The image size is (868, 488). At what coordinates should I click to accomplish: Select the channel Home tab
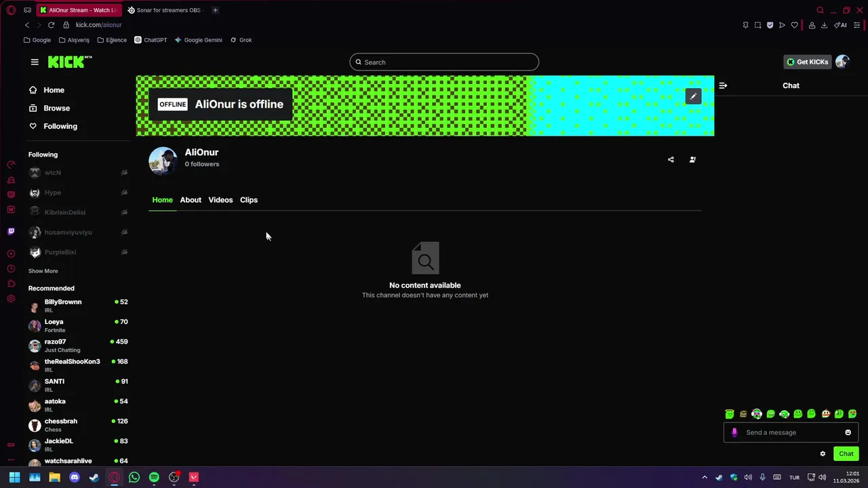coord(163,200)
